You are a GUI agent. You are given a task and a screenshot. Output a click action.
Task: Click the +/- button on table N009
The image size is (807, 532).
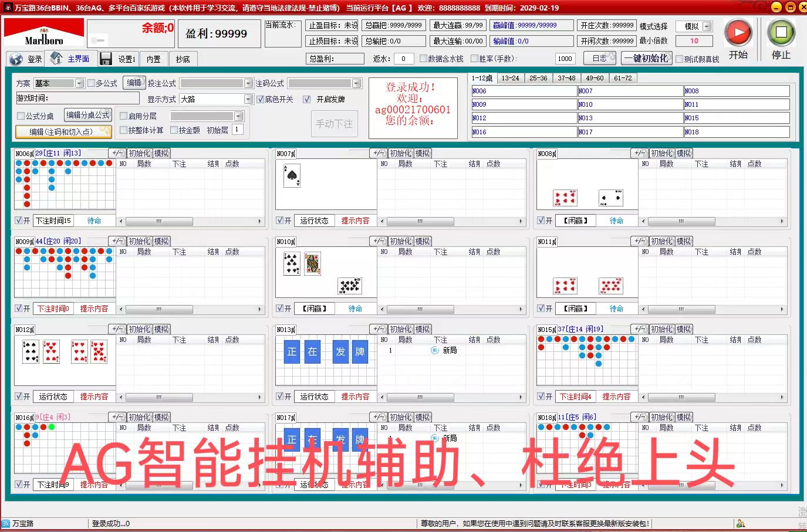[117, 241]
